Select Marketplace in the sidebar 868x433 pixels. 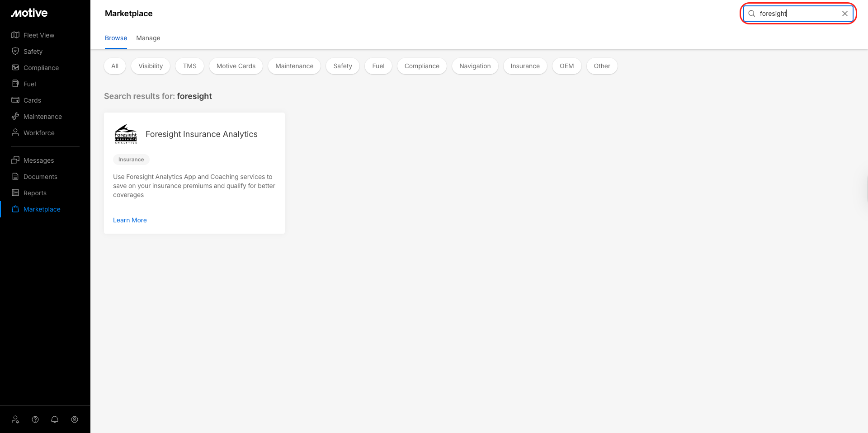(x=42, y=209)
